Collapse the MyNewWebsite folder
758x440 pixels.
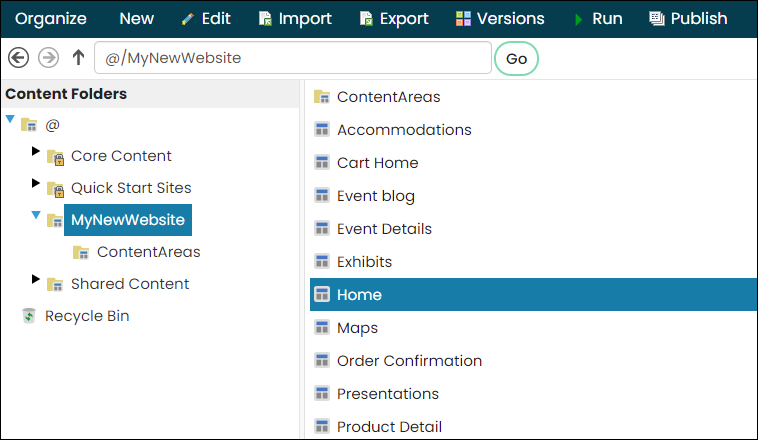[36, 215]
